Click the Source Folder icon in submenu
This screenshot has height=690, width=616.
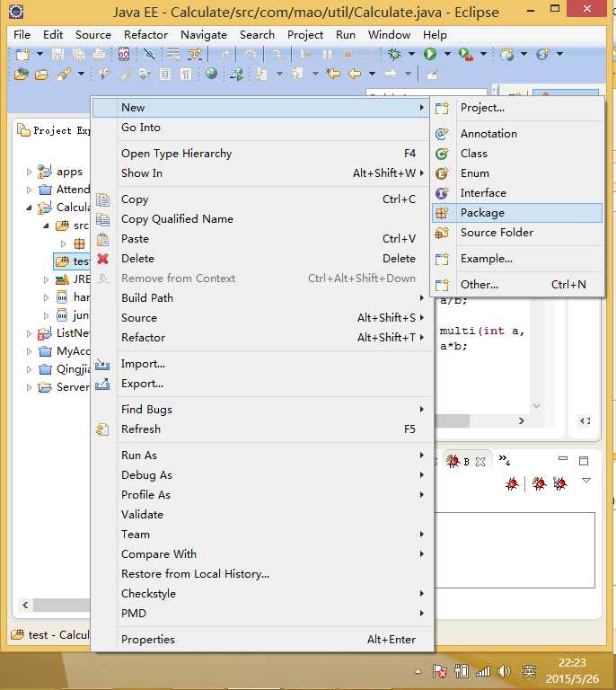442,233
